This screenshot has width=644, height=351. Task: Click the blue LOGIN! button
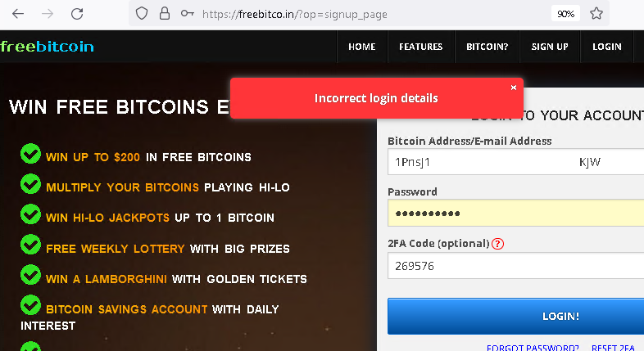[516, 316]
